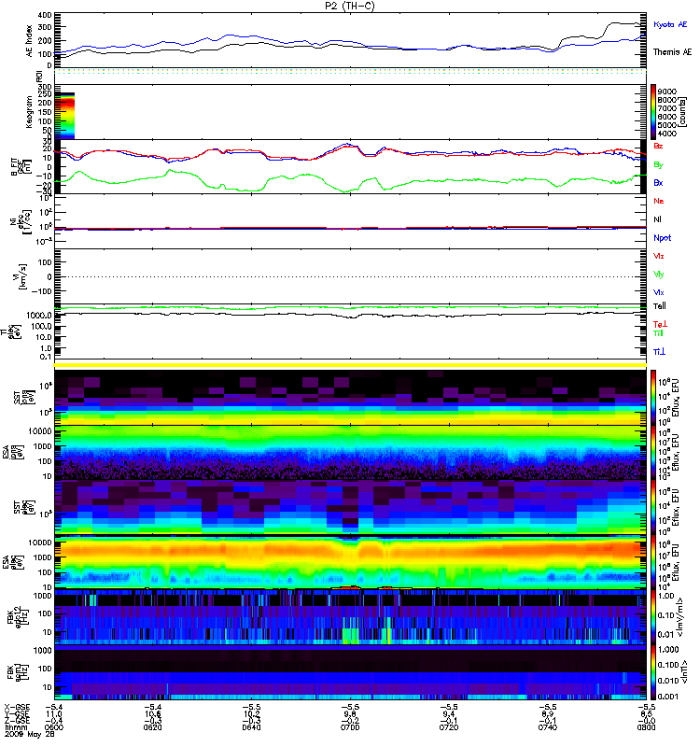Click the AE Index axis label
Screen dimensions: 700x747
29,40
